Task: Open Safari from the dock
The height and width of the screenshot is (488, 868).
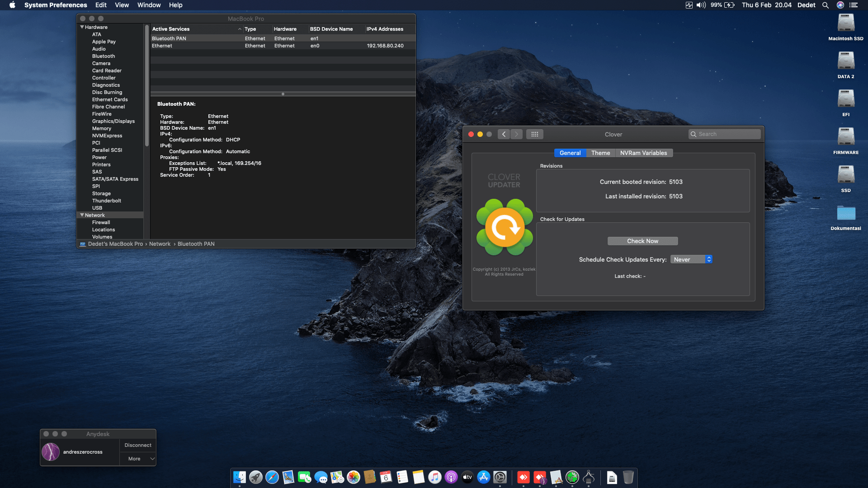Action: click(272, 477)
